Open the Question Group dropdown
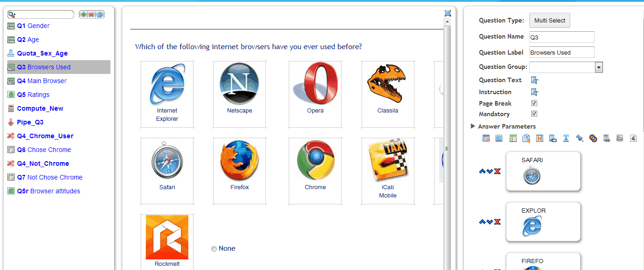The height and width of the screenshot is (270, 644). click(599, 67)
